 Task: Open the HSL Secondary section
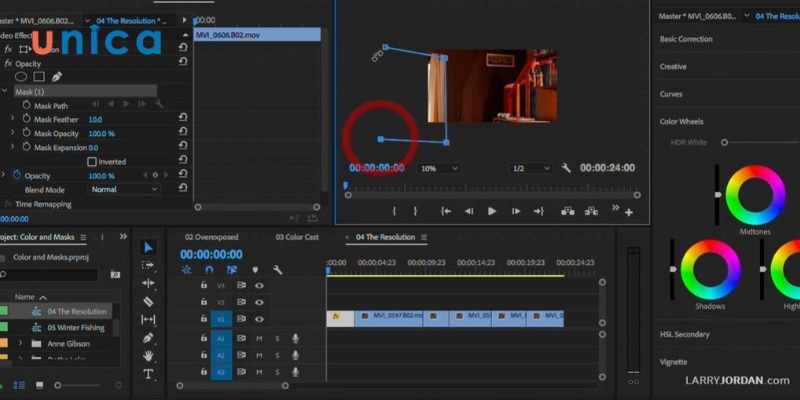685,334
